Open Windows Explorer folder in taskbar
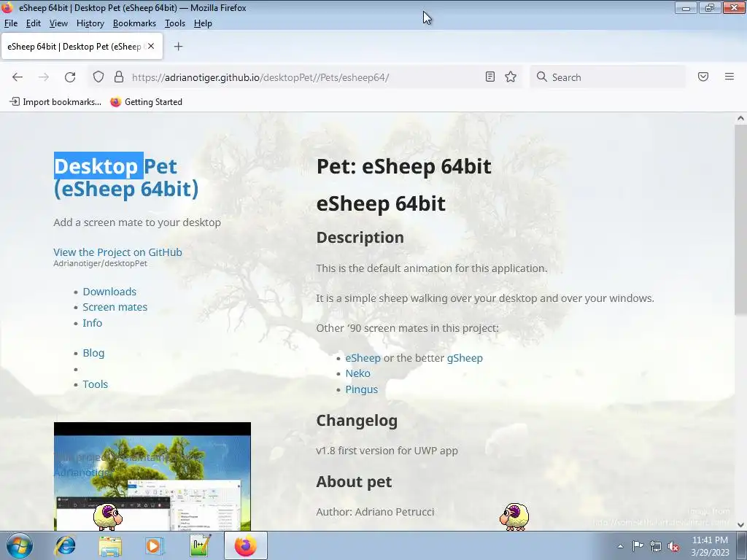 click(x=110, y=545)
